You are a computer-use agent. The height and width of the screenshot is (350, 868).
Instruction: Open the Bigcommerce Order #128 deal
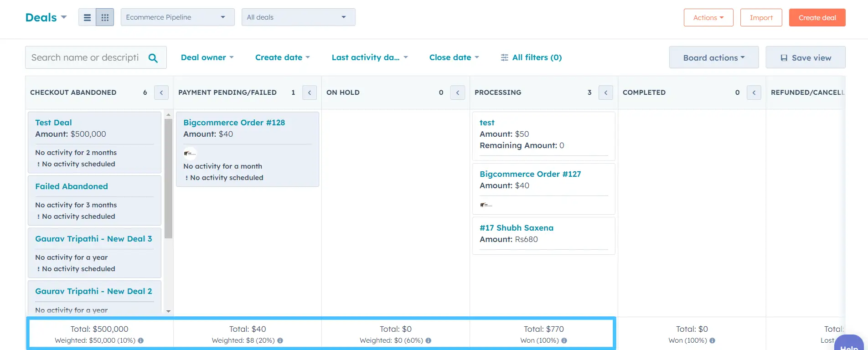pyautogui.click(x=234, y=123)
